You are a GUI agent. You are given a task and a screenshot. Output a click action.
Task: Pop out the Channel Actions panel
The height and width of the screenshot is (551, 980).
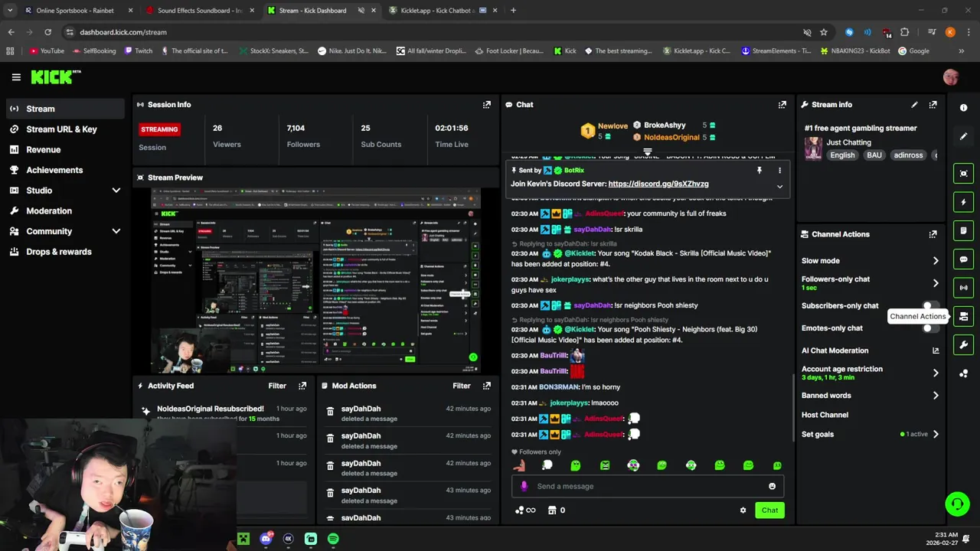(933, 234)
